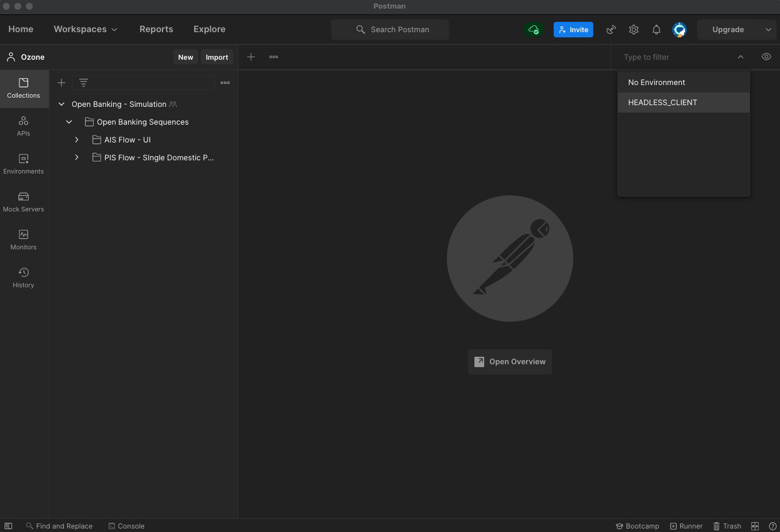Open the Monitors sidebar panel
The width and height of the screenshot is (780, 532).
click(24, 240)
